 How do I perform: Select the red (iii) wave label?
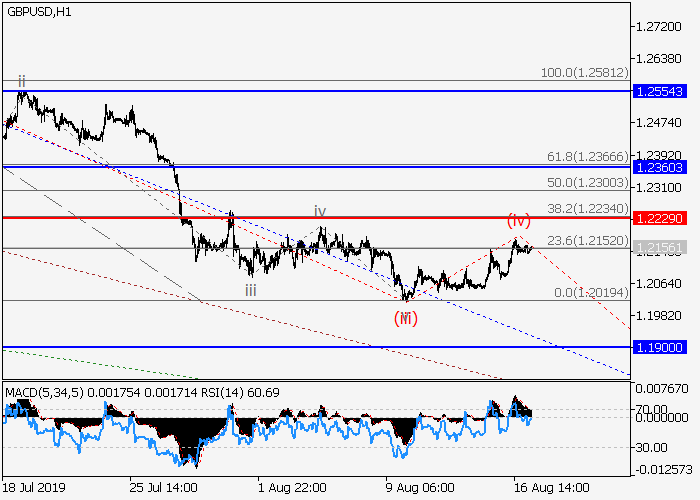click(x=405, y=318)
